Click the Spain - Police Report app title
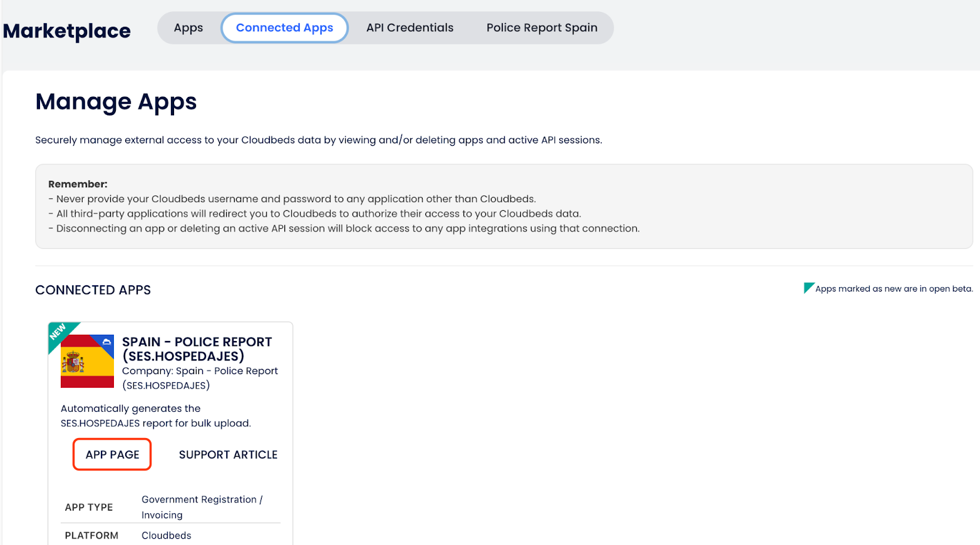The image size is (980, 545). pos(197,349)
